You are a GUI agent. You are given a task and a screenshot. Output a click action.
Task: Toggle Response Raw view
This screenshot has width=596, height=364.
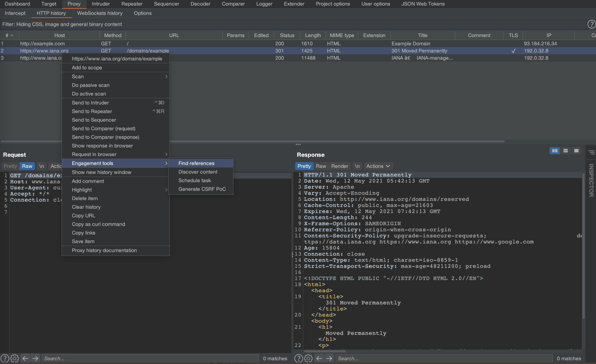click(321, 166)
